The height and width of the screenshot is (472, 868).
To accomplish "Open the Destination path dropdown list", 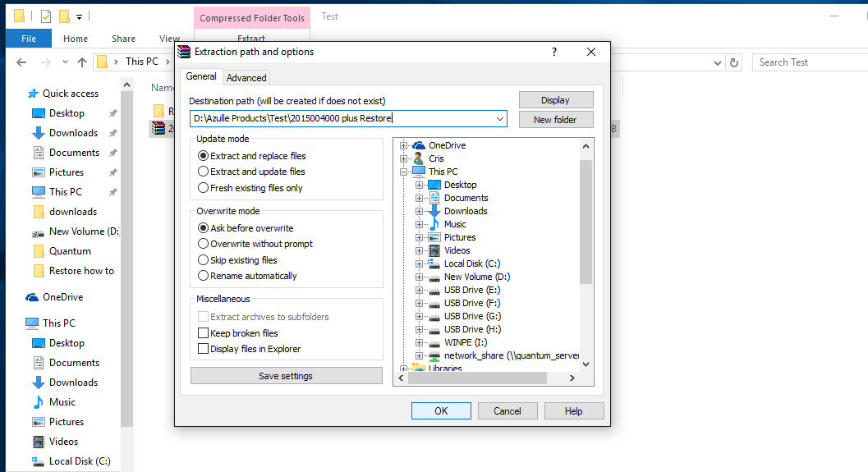I will (499, 119).
